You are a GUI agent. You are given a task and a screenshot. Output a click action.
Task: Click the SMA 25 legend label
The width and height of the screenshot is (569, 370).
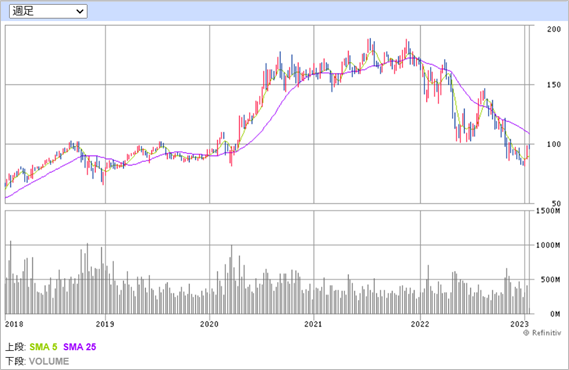tap(79, 347)
